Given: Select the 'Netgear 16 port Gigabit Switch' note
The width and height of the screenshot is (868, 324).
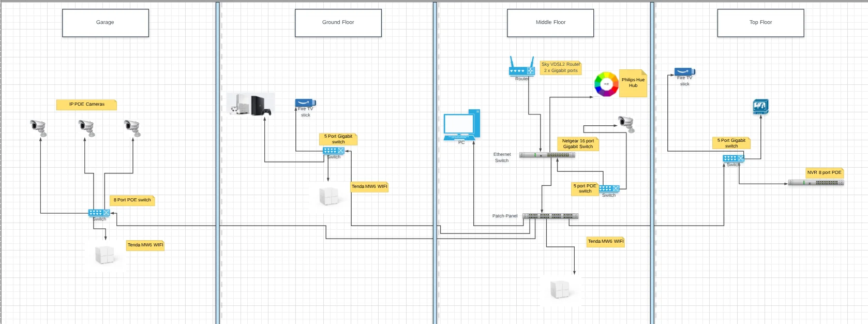Looking at the screenshot, I should pos(578,144).
